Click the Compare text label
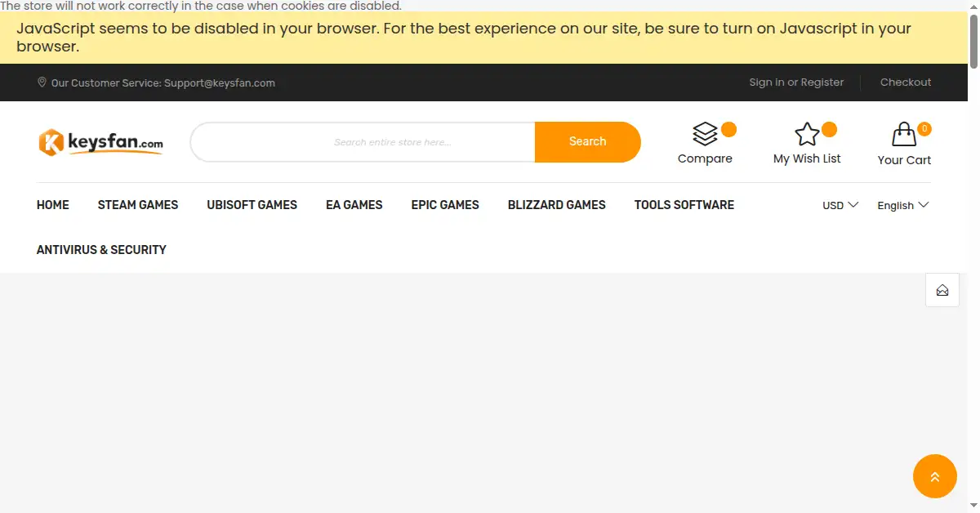Screen dimensions: 980x513 pyautogui.click(x=705, y=158)
